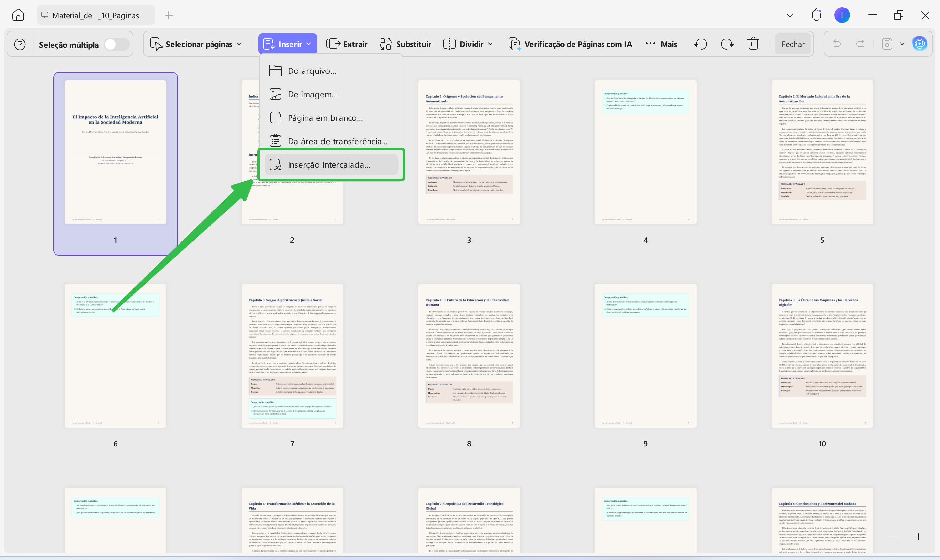
Task: Select page 7 thumbnail
Action: tap(292, 355)
